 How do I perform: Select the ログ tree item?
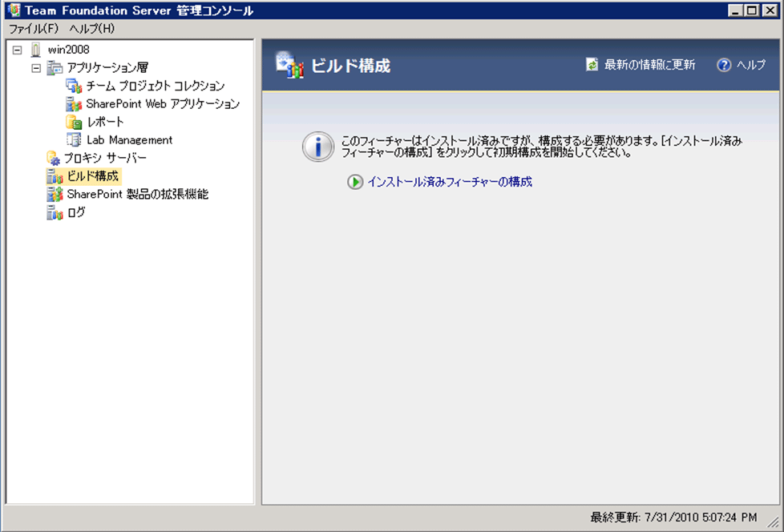[x=76, y=213]
